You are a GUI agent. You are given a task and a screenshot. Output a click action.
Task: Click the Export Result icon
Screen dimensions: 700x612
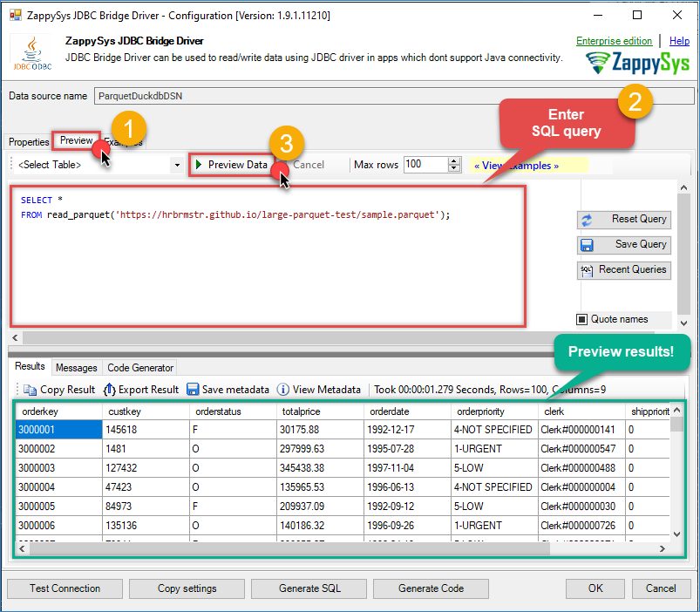point(110,390)
